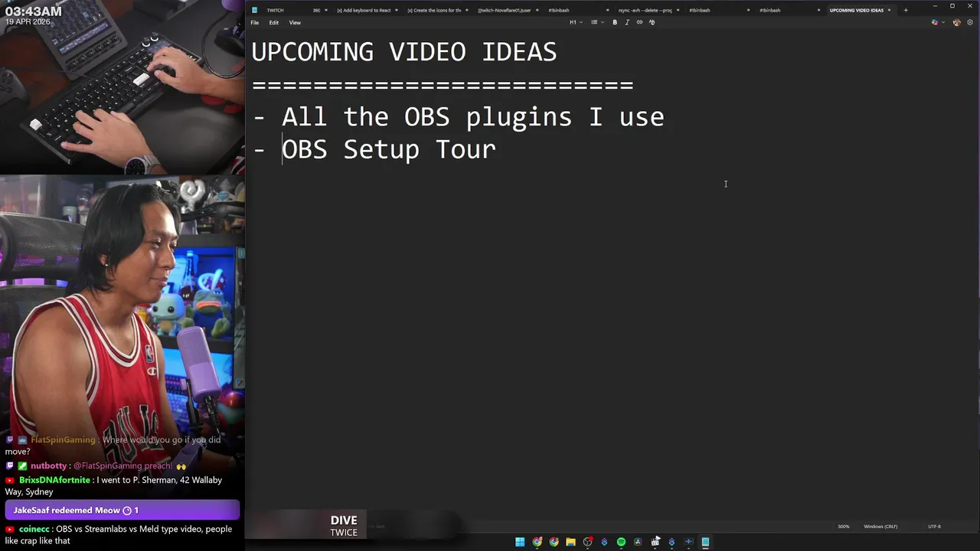
Task: Open the H1 heading style dropdown
Action: tap(576, 22)
